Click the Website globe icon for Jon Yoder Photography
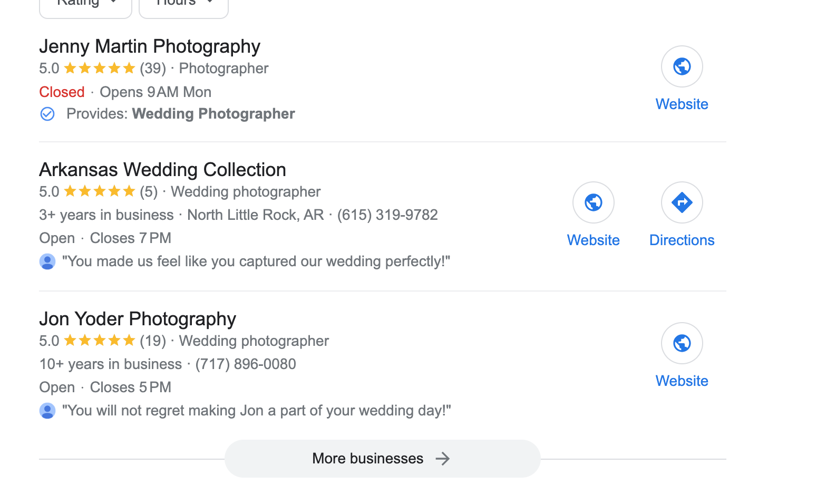Viewport: 836px width, 504px height. (682, 344)
